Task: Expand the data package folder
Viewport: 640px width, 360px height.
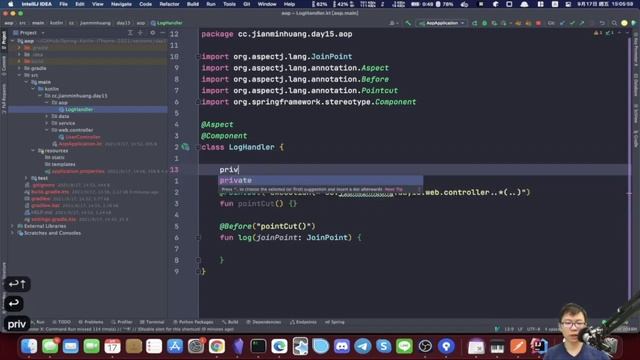Action: tap(47, 116)
